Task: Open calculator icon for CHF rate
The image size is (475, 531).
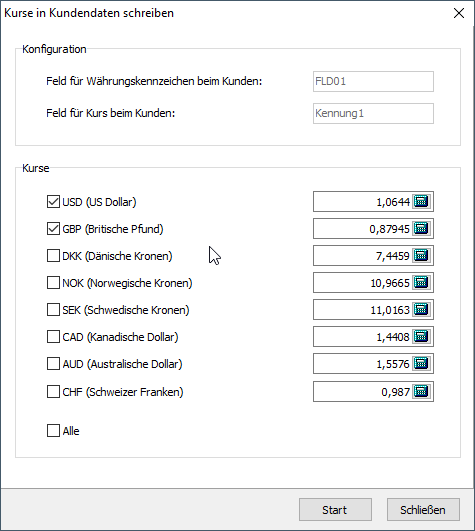Action: click(x=422, y=392)
